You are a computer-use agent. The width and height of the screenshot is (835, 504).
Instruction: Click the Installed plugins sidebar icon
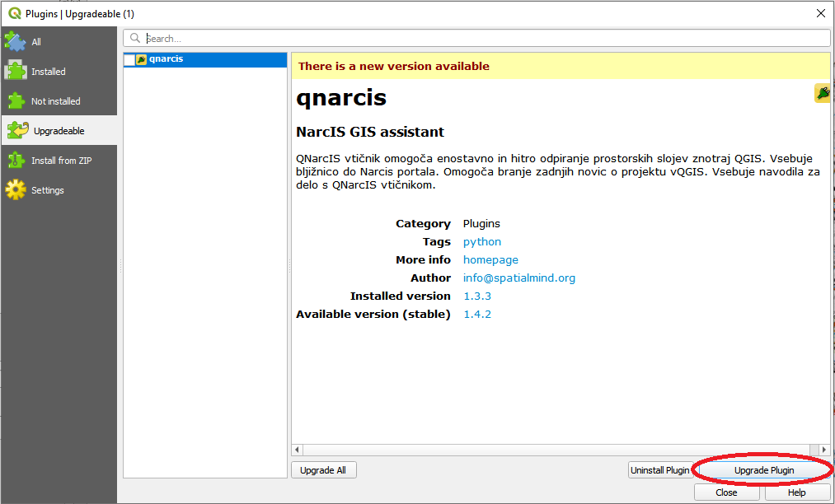pyautogui.click(x=15, y=71)
